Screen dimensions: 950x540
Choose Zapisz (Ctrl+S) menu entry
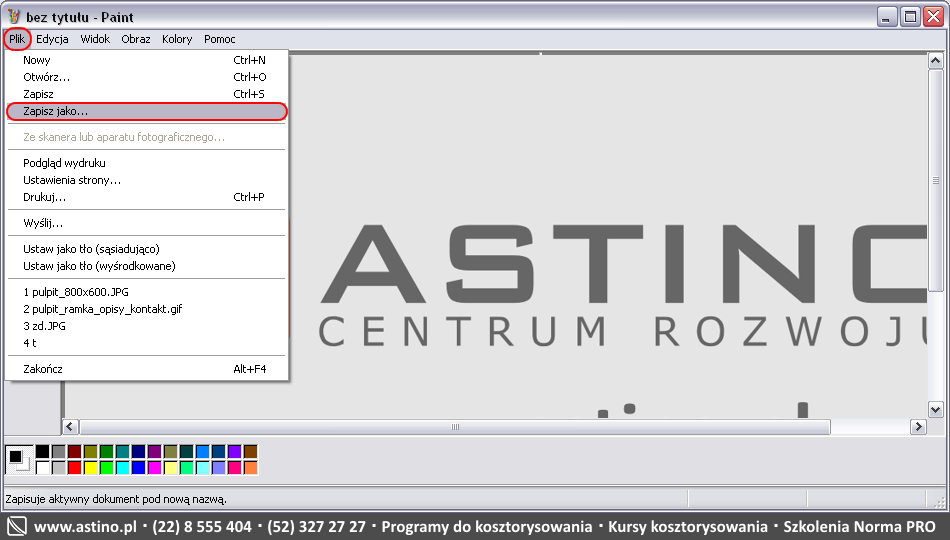tap(146, 94)
